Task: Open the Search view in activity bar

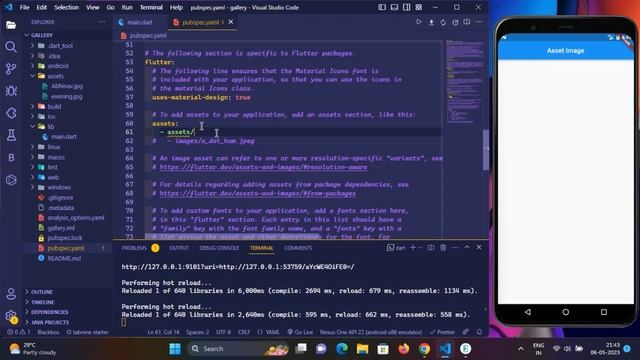Action: point(11,47)
